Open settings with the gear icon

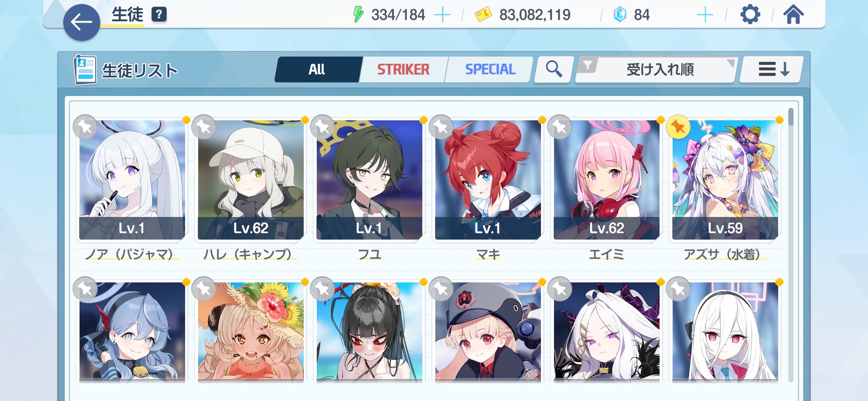pyautogui.click(x=750, y=15)
